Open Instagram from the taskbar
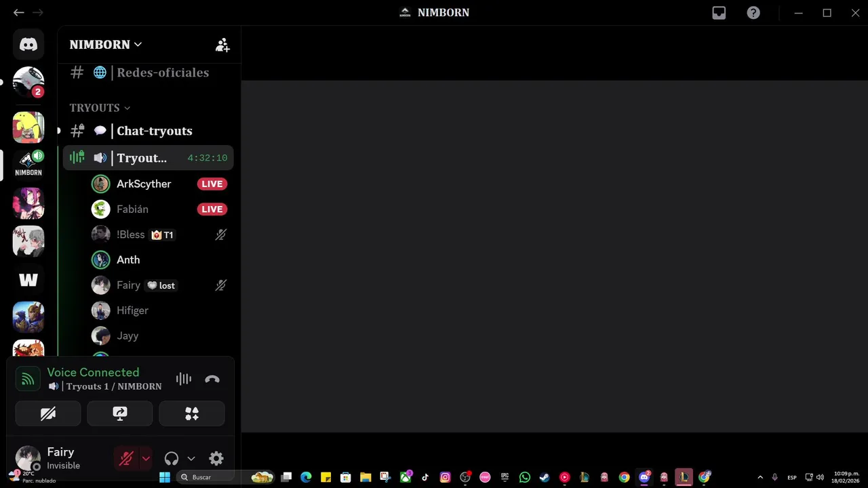 coord(445,477)
